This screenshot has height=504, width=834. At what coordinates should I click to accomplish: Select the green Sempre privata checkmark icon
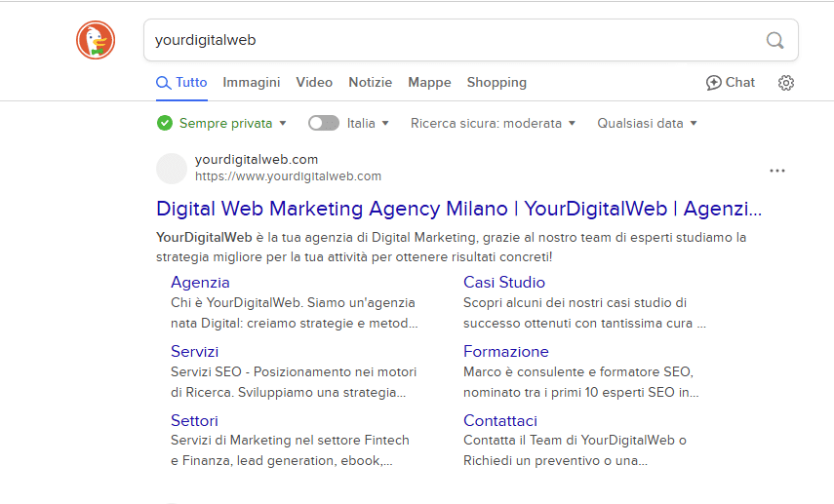click(165, 124)
